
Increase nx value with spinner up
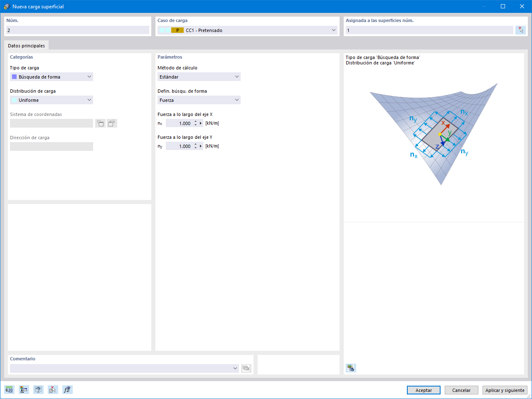tap(195, 121)
